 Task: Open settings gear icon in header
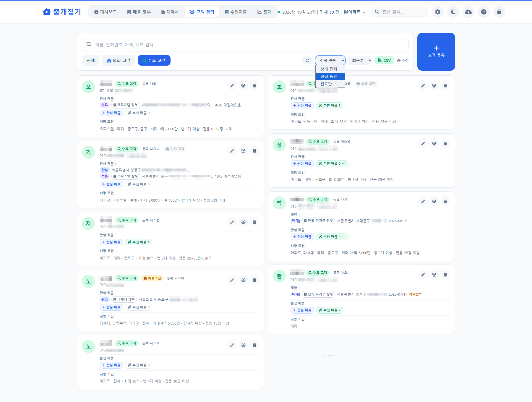pos(438,12)
